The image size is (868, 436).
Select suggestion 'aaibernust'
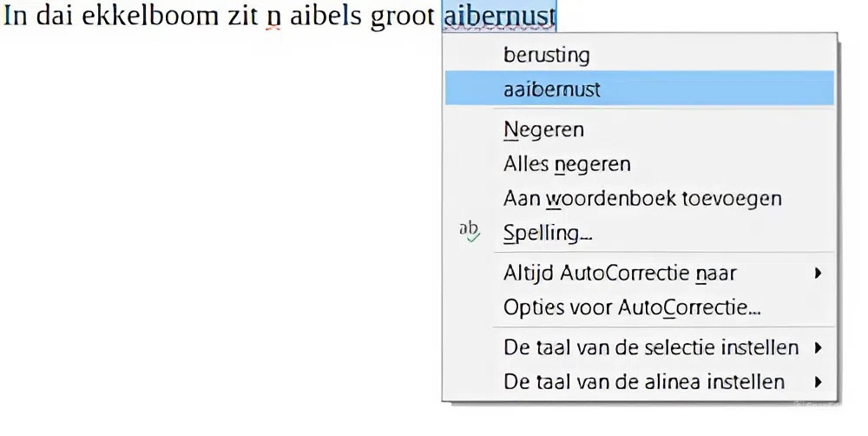(x=552, y=89)
